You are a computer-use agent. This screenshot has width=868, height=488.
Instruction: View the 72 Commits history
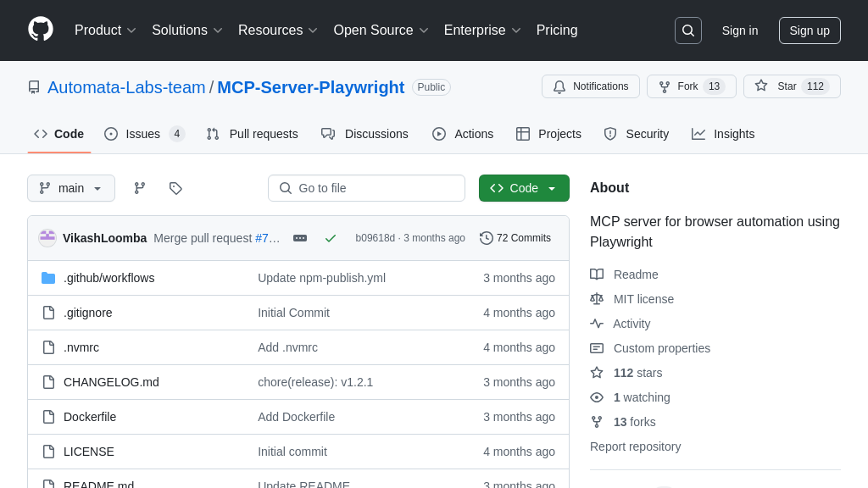(x=515, y=238)
